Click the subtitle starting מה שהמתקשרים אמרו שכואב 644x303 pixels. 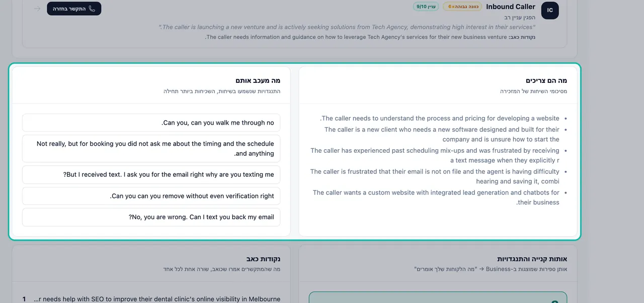pyautogui.click(x=222, y=269)
